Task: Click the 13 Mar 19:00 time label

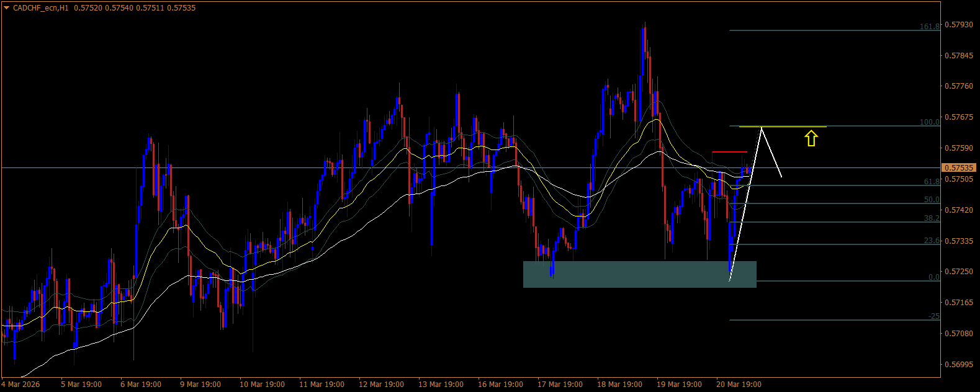Action: tap(441, 385)
